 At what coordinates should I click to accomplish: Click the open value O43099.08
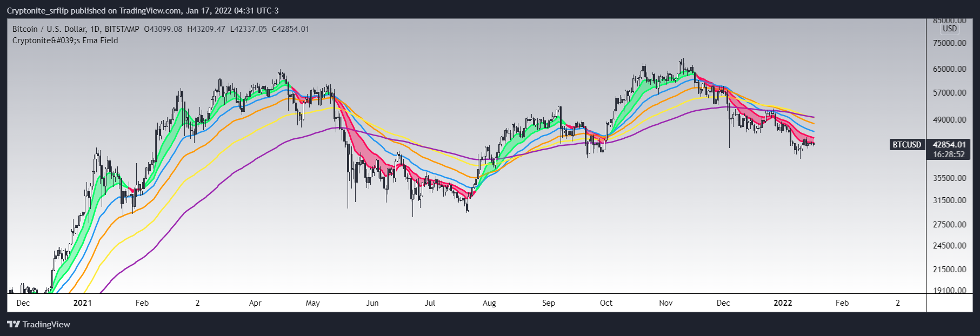click(163, 29)
